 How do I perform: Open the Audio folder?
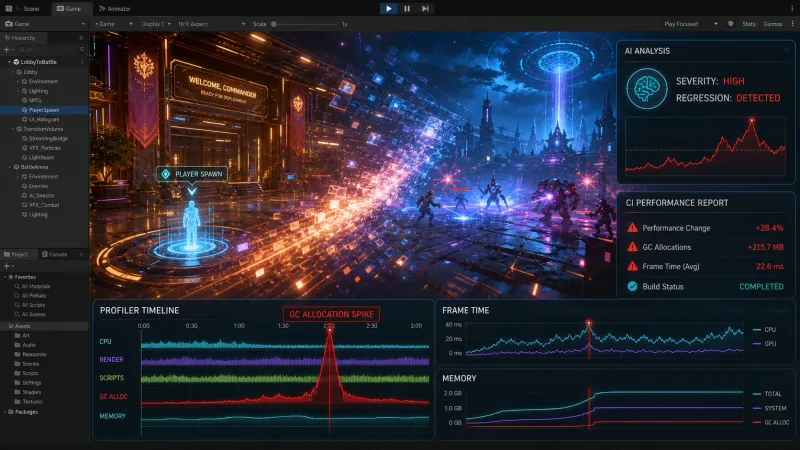(x=25, y=345)
